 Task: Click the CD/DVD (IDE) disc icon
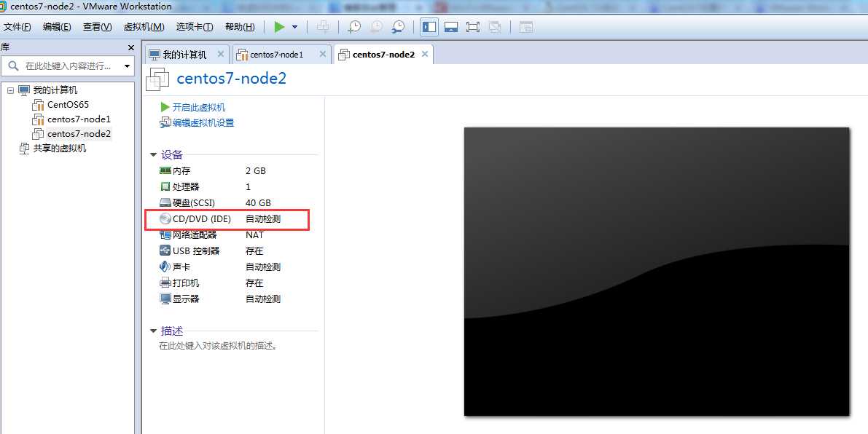click(x=165, y=219)
